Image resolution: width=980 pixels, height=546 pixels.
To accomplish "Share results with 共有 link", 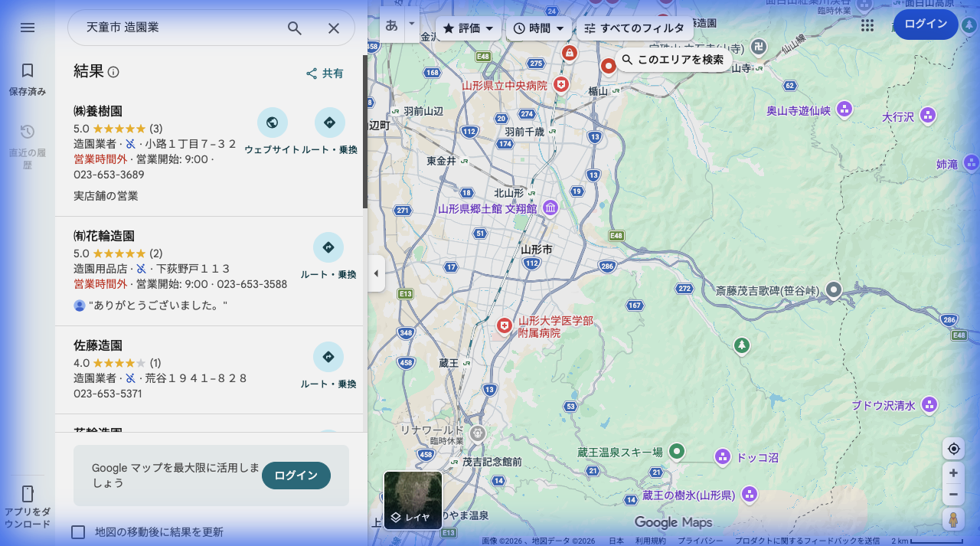I will click(325, 74).
